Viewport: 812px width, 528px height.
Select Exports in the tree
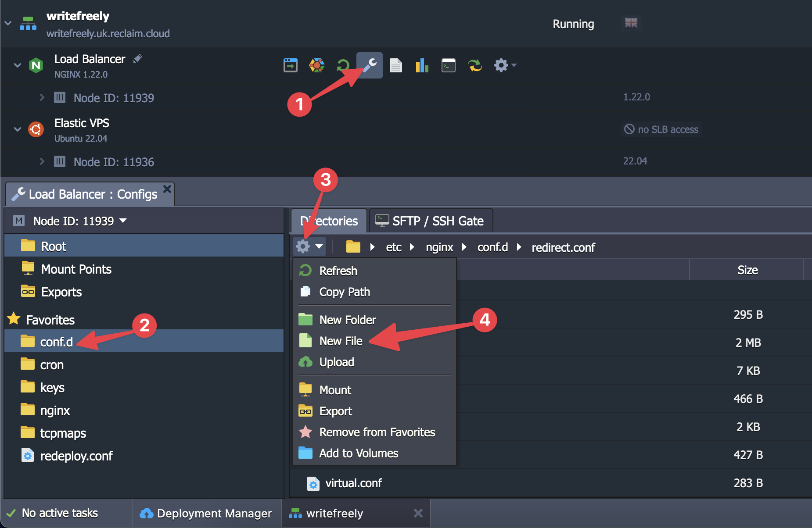click(x=144, y=292)
